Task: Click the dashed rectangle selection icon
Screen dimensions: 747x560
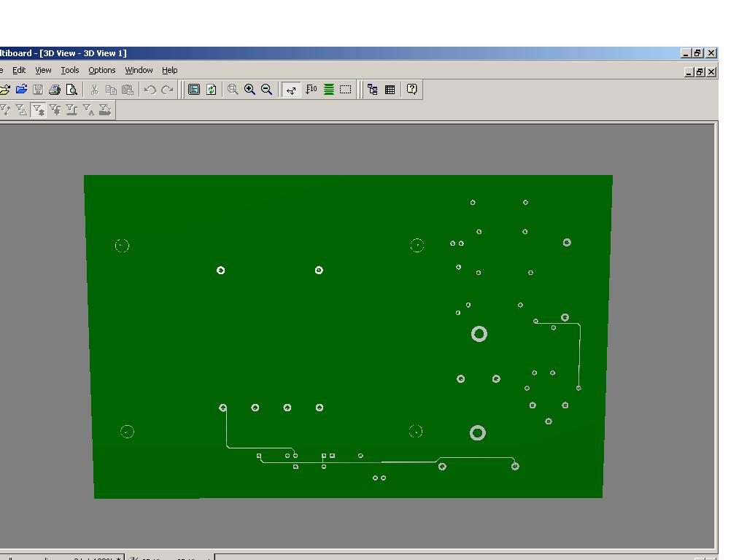Action: coord(346,90)
